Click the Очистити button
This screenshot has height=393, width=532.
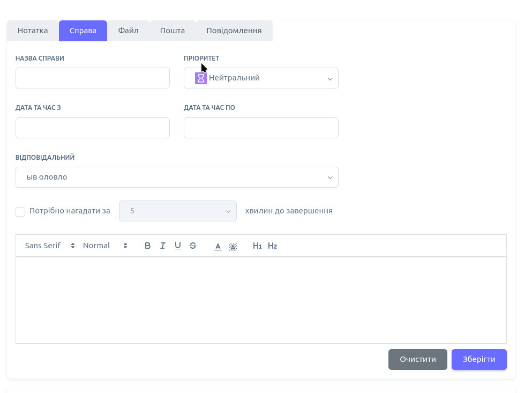tap(417, 359)
